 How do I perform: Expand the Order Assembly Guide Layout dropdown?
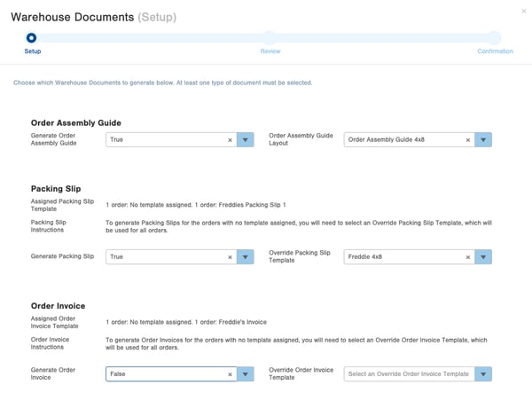[x=483, y=140]
